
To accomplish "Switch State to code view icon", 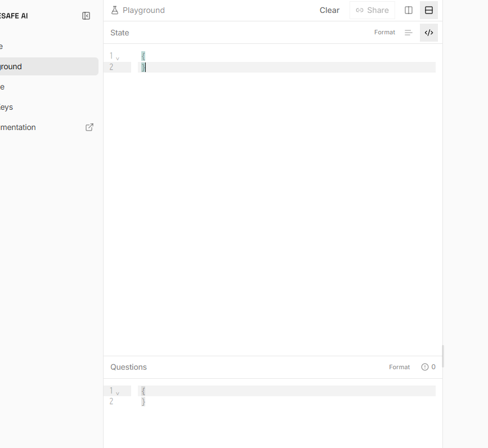I will coord(429,33).
